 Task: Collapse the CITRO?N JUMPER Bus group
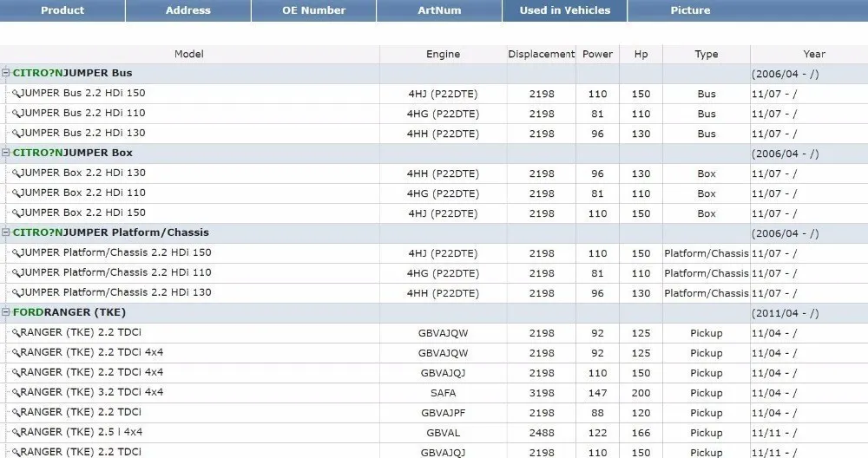tap(5, 73)
